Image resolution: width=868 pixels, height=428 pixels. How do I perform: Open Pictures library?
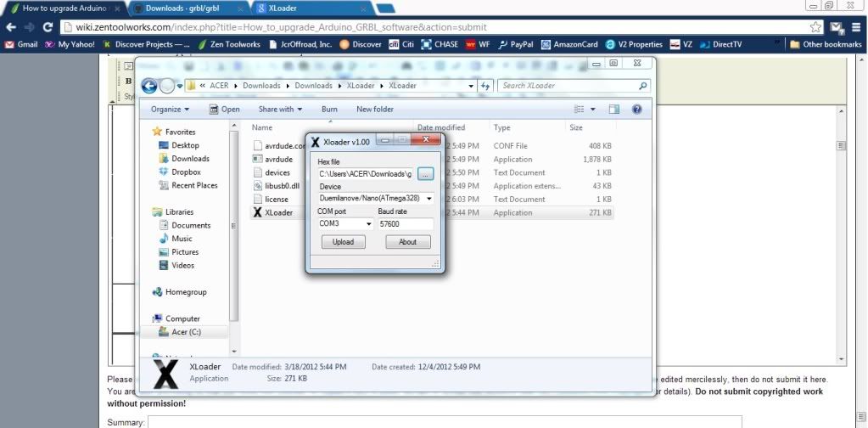[x=185, y=252]
